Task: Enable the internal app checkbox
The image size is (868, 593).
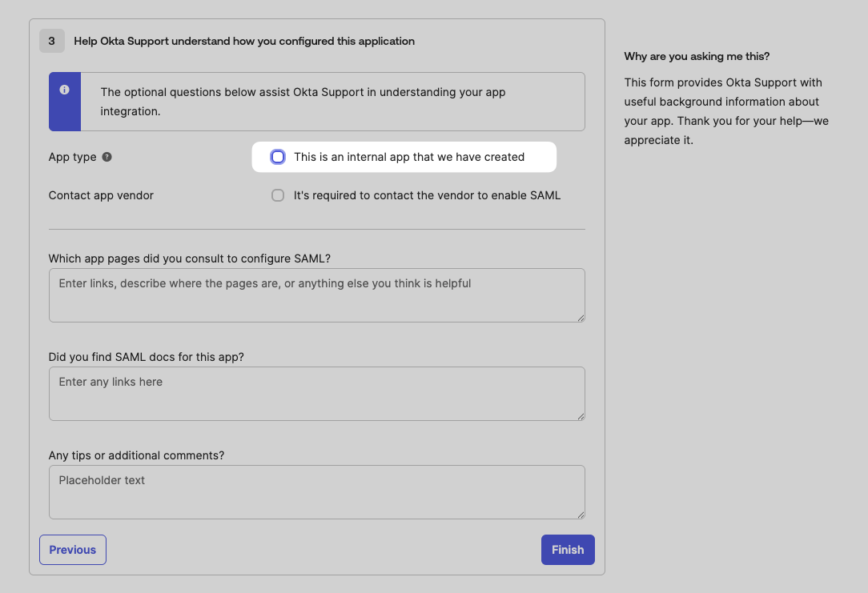Action: pos(278,157)
